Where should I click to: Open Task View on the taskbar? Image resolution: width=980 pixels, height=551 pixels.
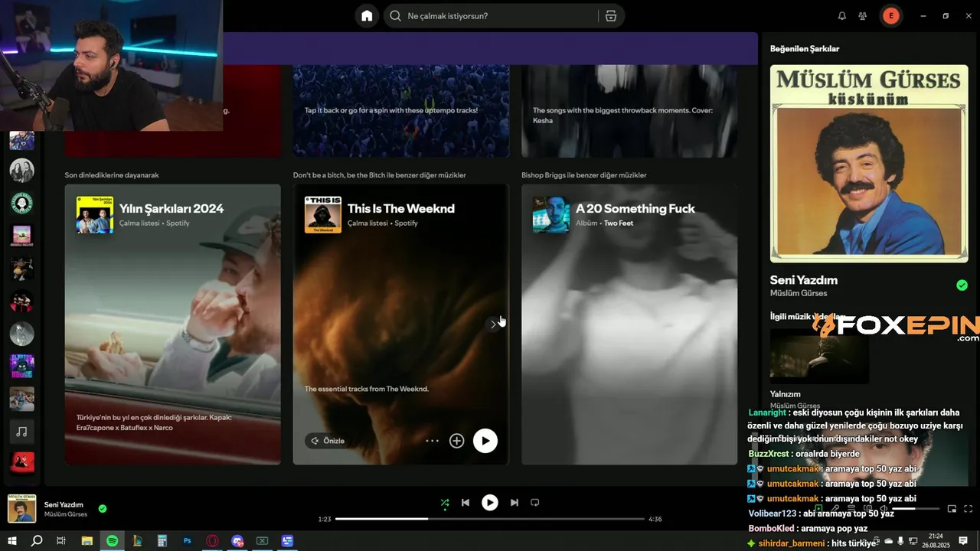point(61,540)
